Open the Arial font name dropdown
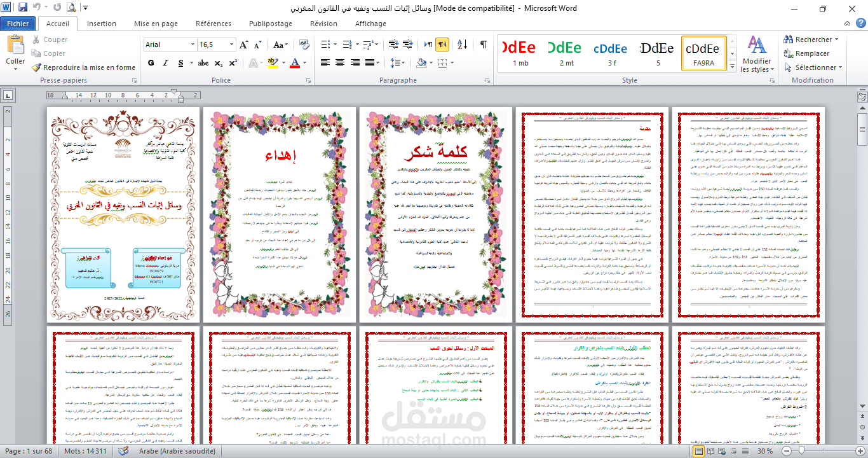Screen dimensions: 868x458 [x=192, y=45]
